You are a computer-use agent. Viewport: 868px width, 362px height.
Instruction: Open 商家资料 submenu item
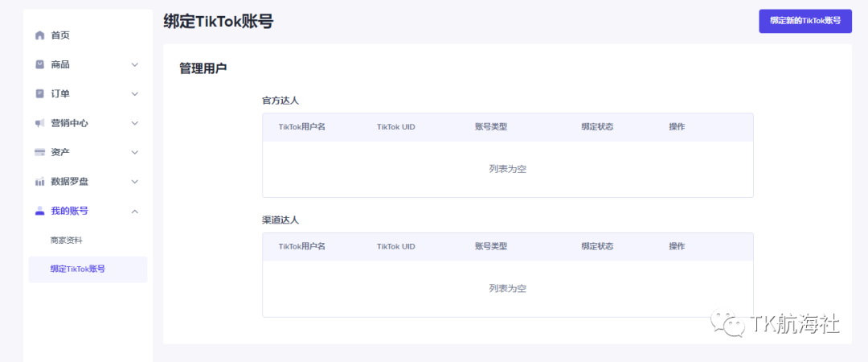point(66,240)
